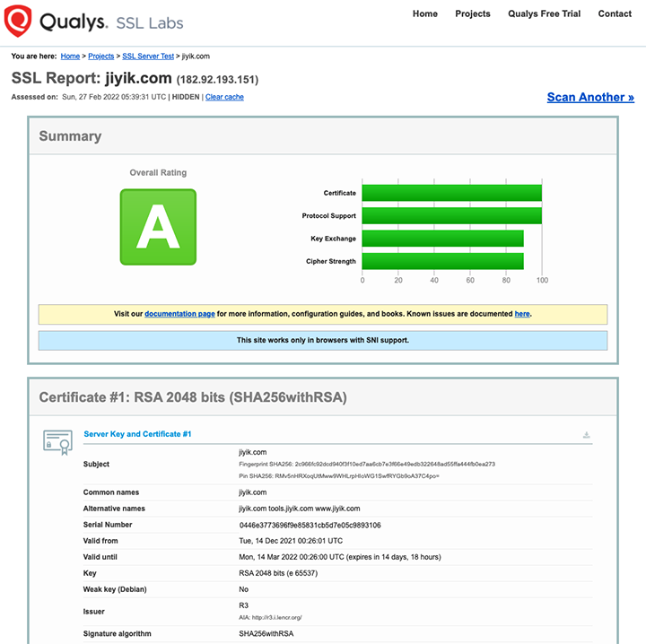This screenshot has height=644, width=646.
Task: Click the IP address 182.92.193.151
Action: (x=217, y=80)
